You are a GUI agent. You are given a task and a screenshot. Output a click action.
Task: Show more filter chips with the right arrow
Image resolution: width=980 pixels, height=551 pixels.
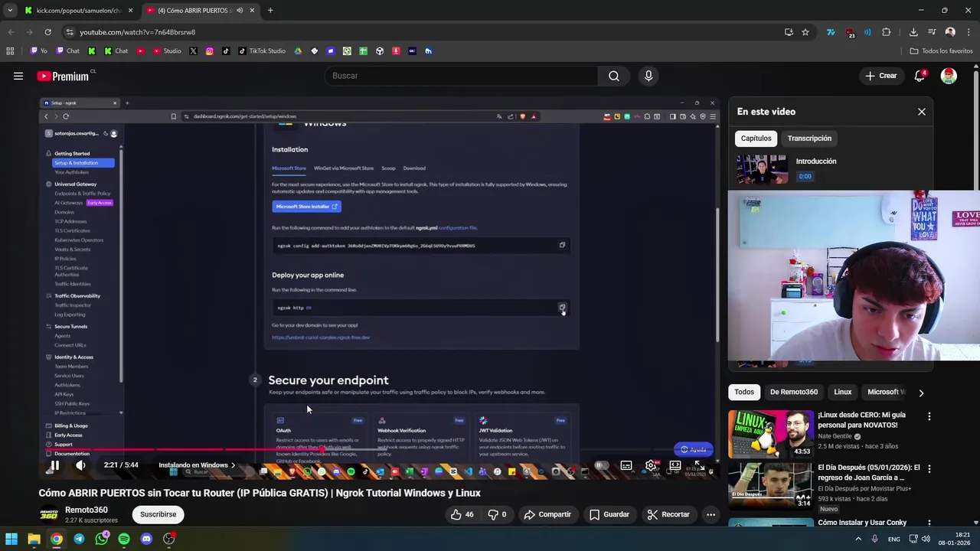(x=921, y=393)
